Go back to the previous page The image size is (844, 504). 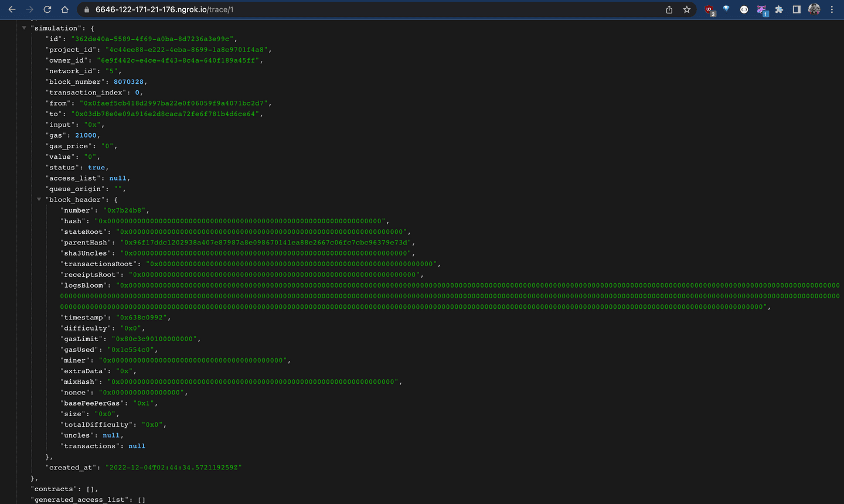(x=12, y=9)
